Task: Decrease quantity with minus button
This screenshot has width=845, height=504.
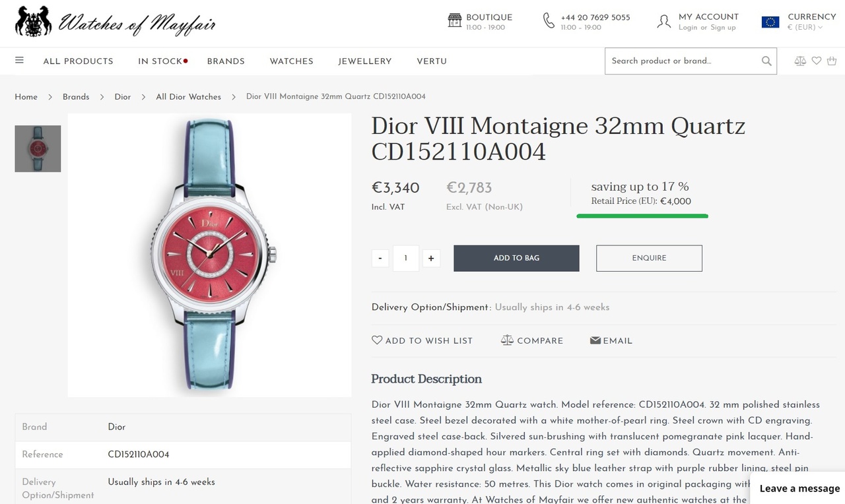Action: pyautogui.click(x=380, y=259)
